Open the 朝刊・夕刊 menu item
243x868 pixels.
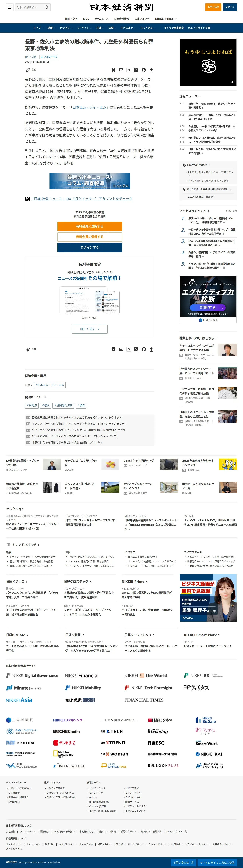(71, 19)
